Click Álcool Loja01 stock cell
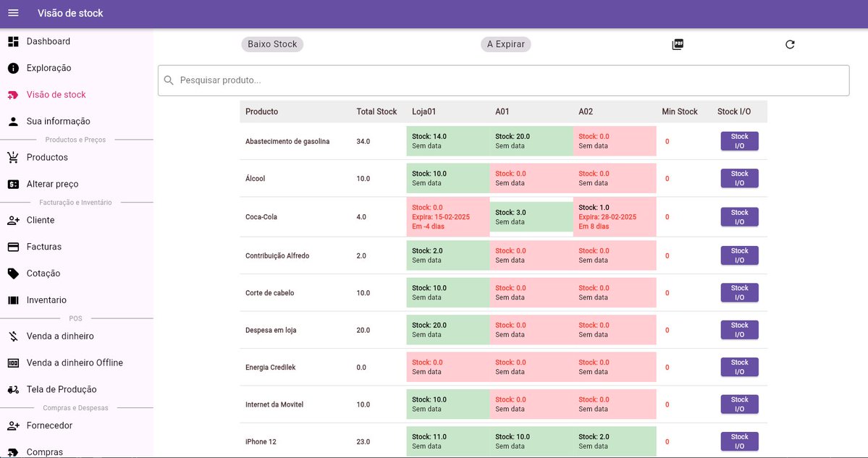Viewport: 868px width, 458px height. click(x=448, y=178)
